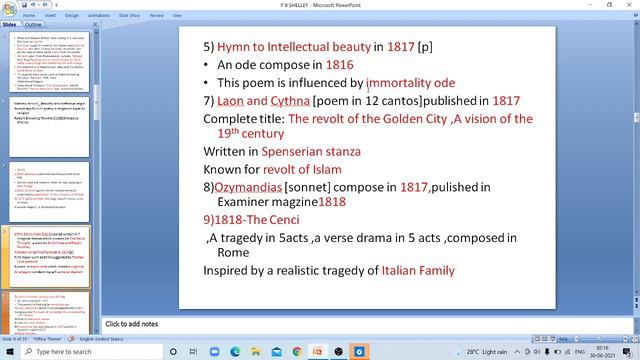Open Customize Quick Access Toolbar dropdown

(56, 5)
